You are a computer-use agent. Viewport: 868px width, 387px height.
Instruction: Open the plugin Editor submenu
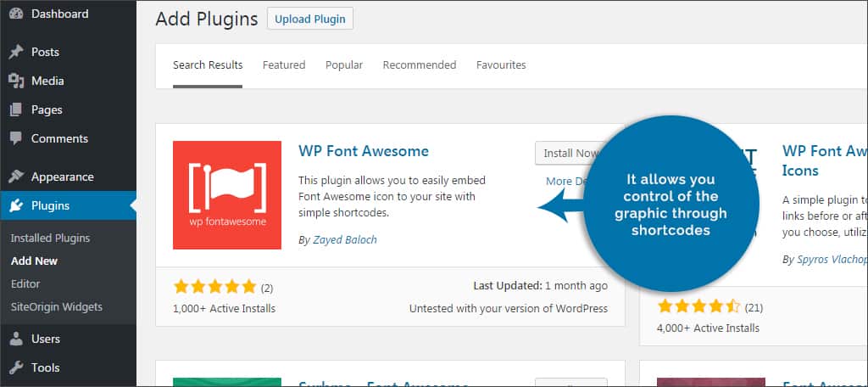click(25, 283)
